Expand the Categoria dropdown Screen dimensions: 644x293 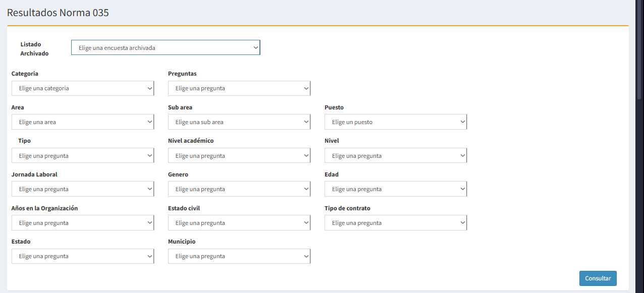point(83,88)
